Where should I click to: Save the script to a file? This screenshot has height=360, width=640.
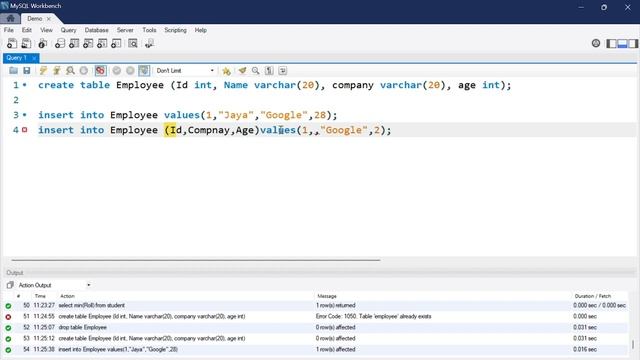pos(27,71)
